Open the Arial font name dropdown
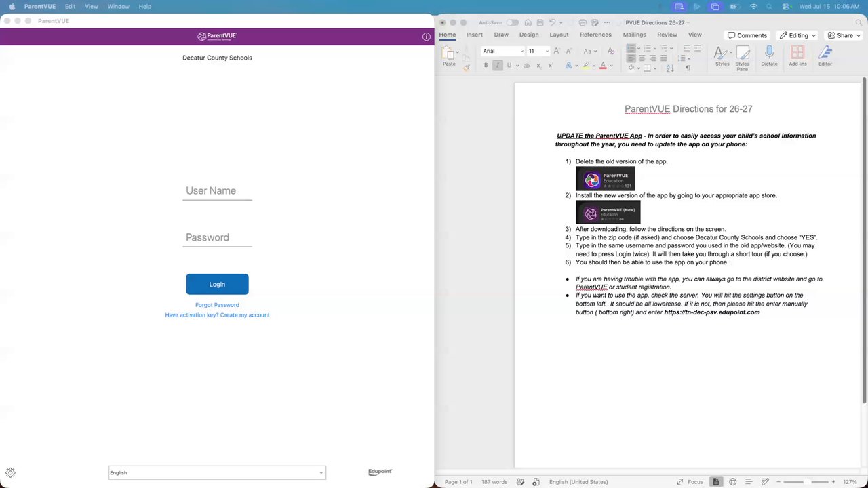 (x=521, y=51)
